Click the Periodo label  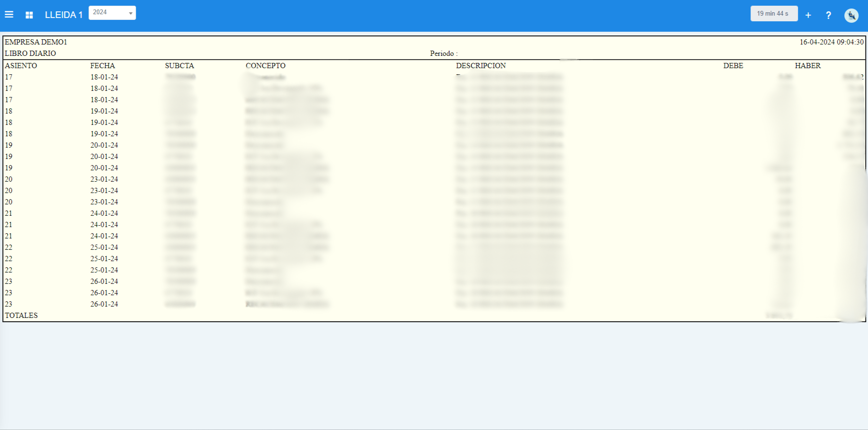pos(443,53)
